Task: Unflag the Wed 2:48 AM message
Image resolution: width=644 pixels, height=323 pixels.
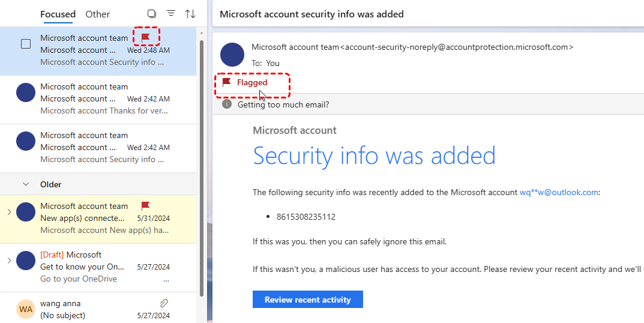Action: [x=145, y=38]
